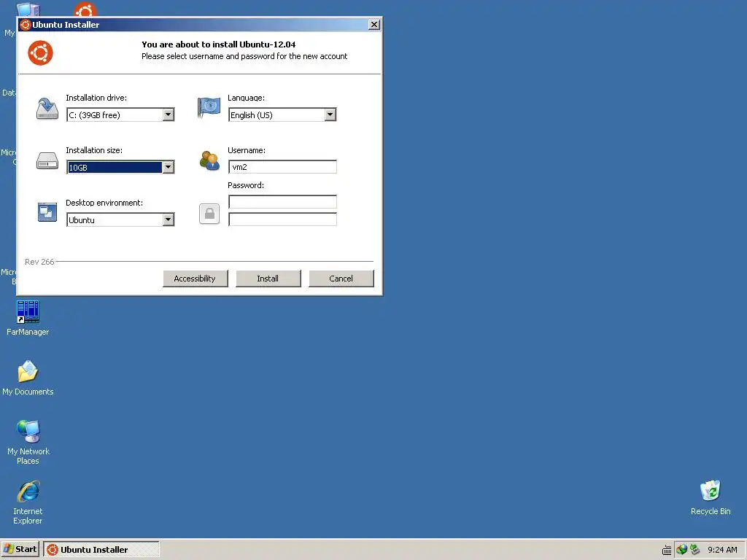Click the users icon next to Username
Image resolution: width=747 pixels, height=560 pixels.
[x=209, y=160]
